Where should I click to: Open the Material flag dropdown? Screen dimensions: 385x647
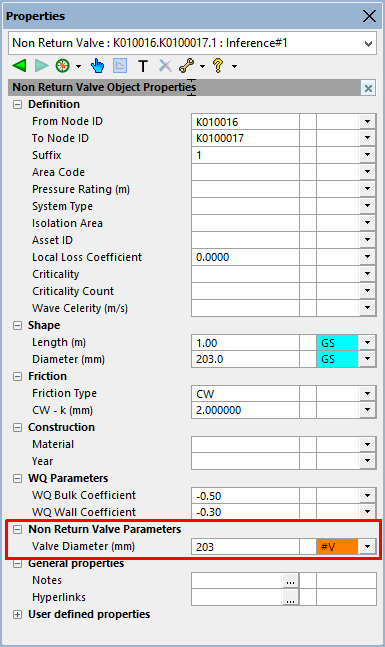367,444
